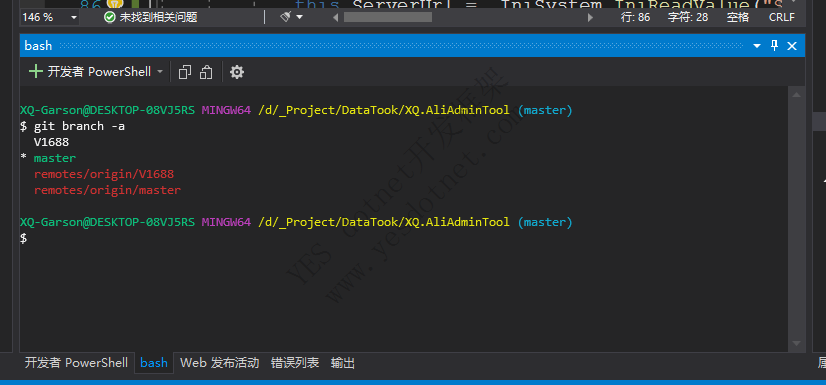Screen dimensions: 826x385
Task: Expand the new terminal profile dropdown arrow
Action: 160,72
